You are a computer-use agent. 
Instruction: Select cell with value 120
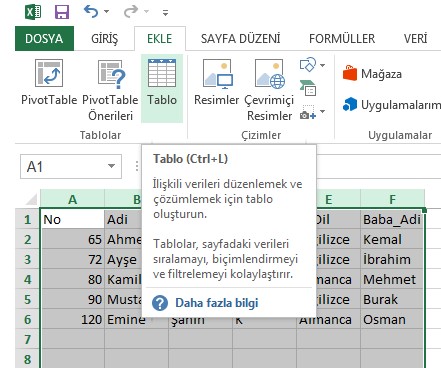(x=72, y=319)
